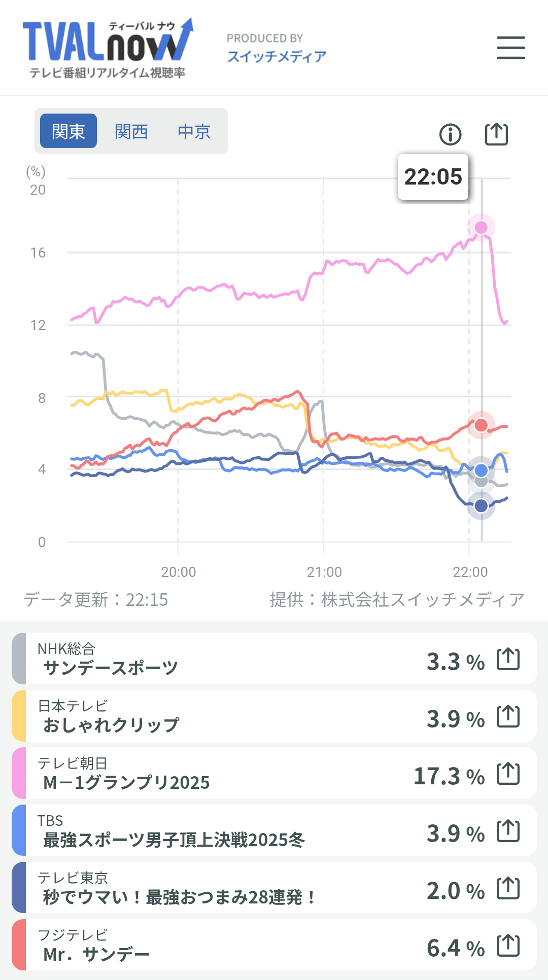Click the chart share icon next to info

coord(496,134)
